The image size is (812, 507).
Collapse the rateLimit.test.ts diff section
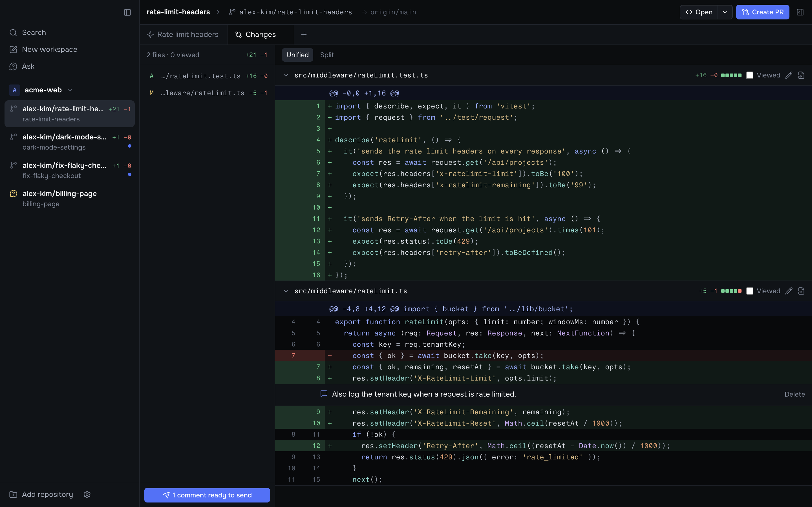coord(286,75)
